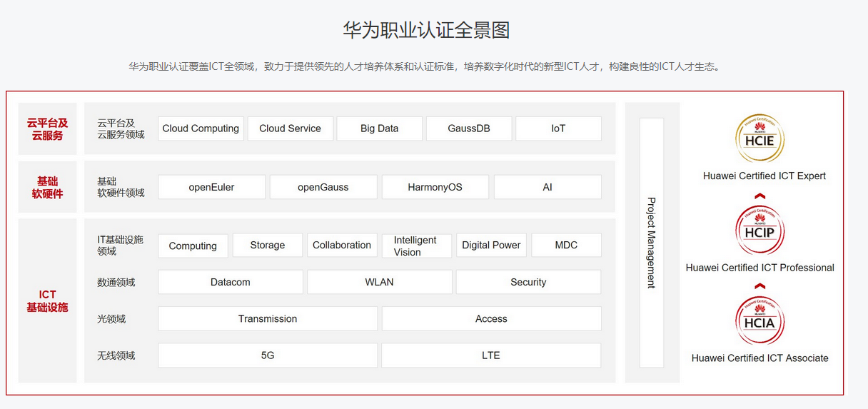Click the 基础软硬件领域 row label

pos(121,187)
